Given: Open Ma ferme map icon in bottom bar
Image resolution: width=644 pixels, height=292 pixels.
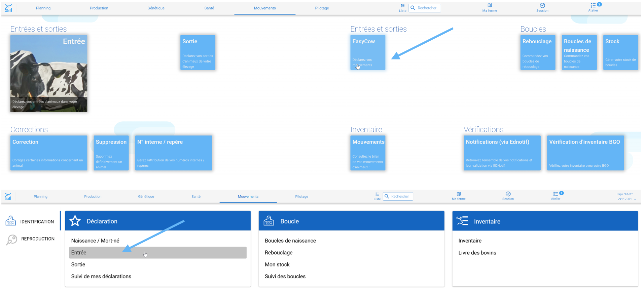Looking at the screenshot, I should [x=459, y=196].
